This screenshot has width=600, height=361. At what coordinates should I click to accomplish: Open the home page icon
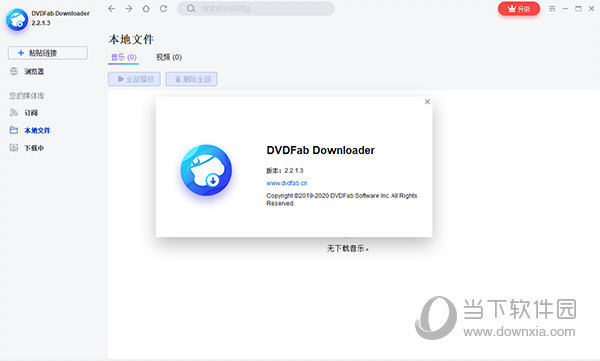pyautogui.click(x=146, y=8)
